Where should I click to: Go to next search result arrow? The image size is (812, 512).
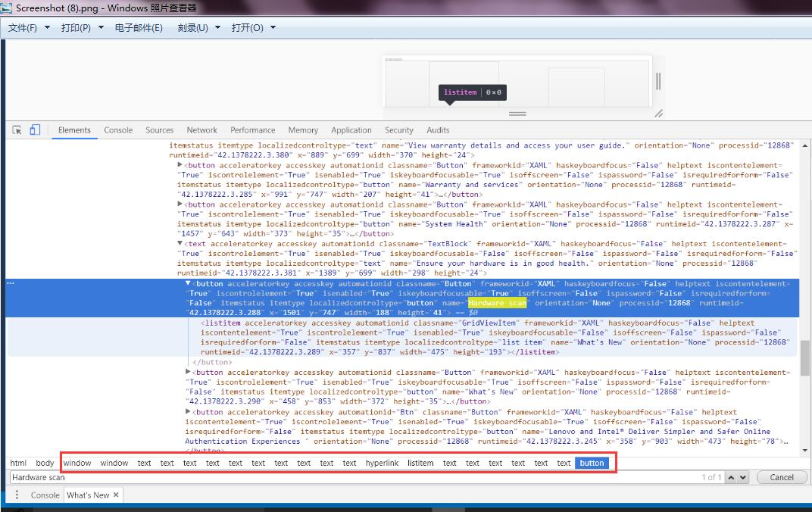743,477
